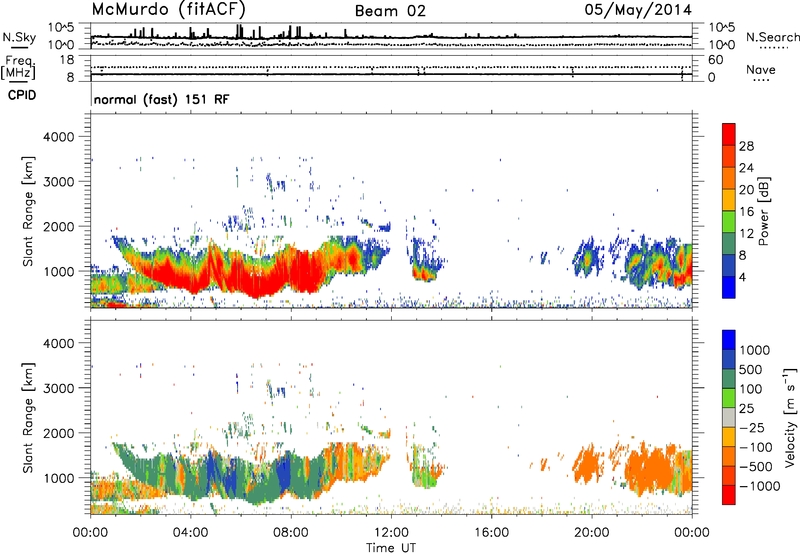This screenshot has width=800, height=554.
Task: Click the 'Power [dB]' color bar label
Action: [763, 211]
